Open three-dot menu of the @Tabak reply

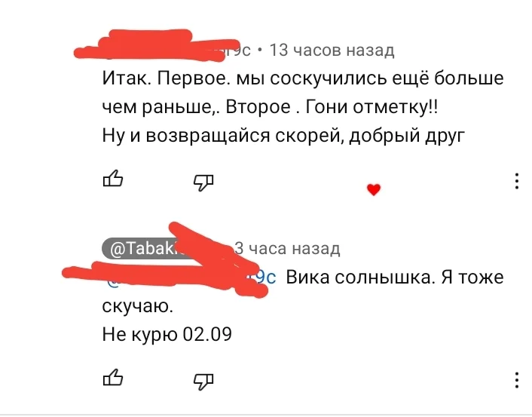pos(516,378)
